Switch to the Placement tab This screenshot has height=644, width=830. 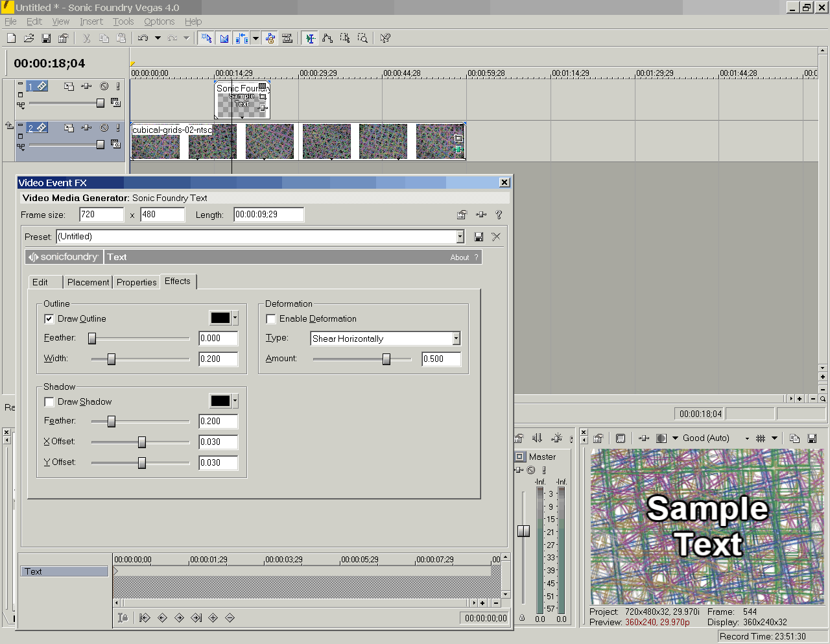click(x=88, y=282)
